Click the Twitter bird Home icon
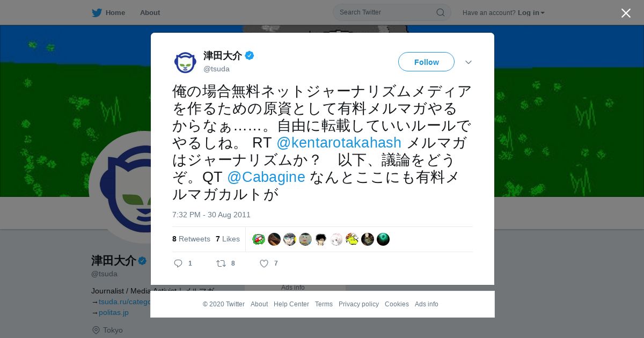 pos(97,12)
